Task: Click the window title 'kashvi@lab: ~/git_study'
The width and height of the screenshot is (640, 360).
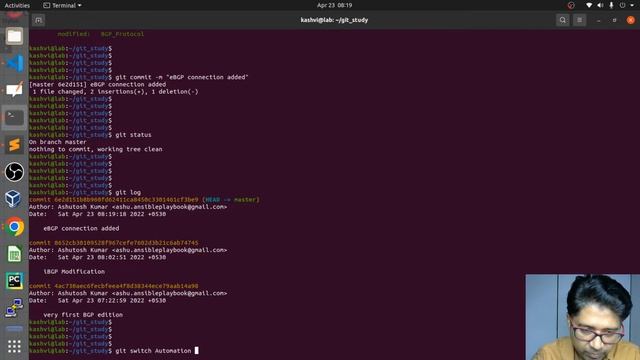Action: click(x=334, y=20)
